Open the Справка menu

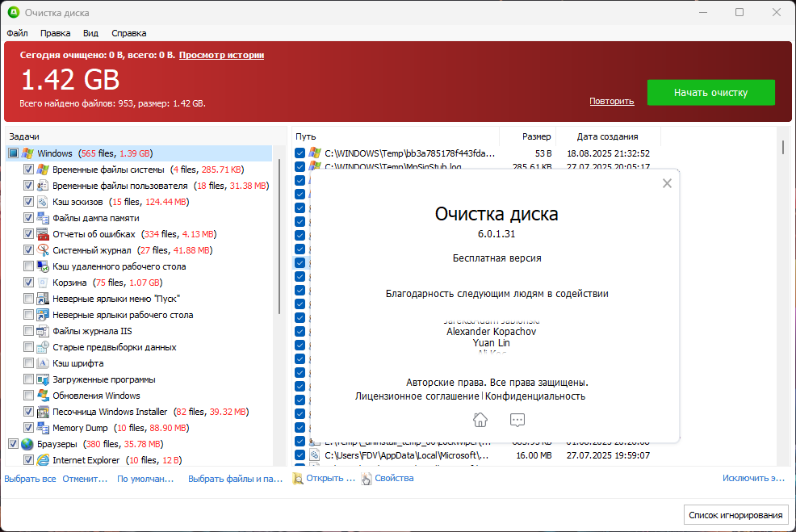pos(129,33)
